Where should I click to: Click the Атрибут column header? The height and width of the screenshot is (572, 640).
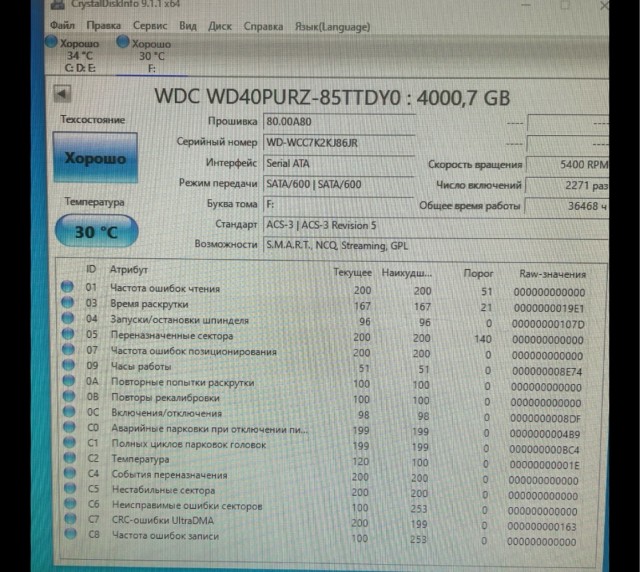[129, 269]
